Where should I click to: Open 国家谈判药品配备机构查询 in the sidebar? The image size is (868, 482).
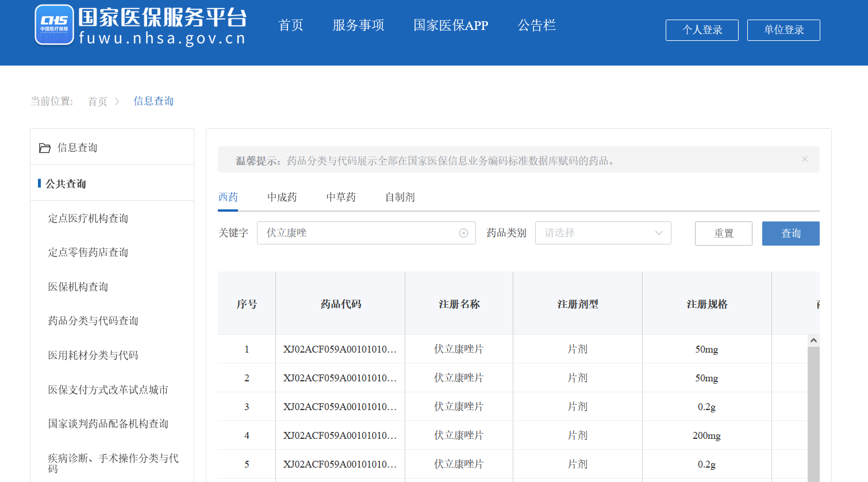(x=108, y=424)
